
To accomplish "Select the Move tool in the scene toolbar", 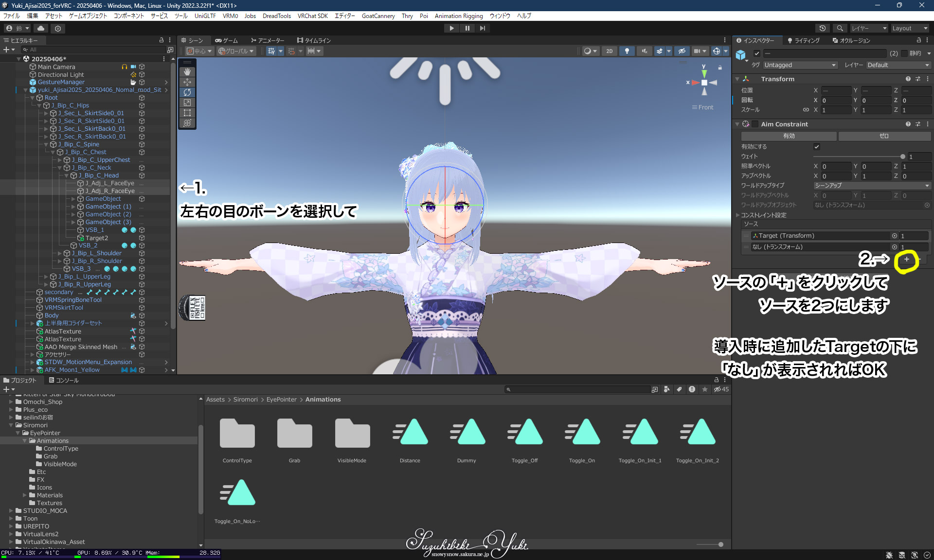I will (187, 82).
